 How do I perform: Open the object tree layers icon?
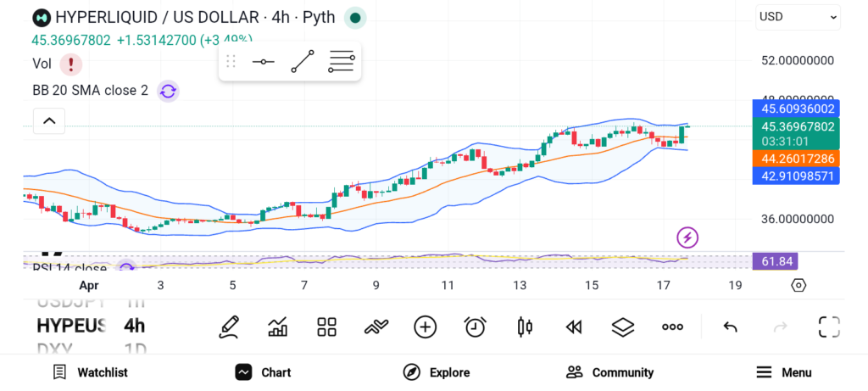click(x=623, y=327)
